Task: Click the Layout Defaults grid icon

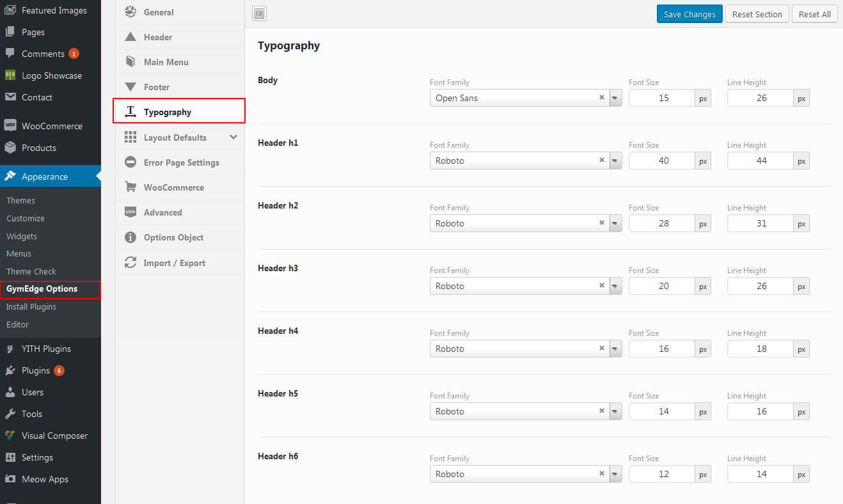Action: 130,138
